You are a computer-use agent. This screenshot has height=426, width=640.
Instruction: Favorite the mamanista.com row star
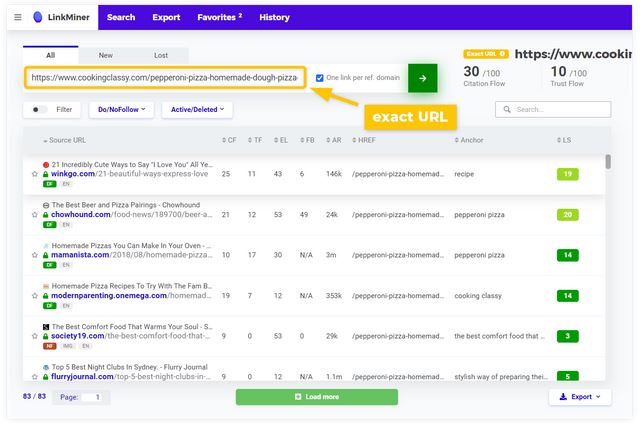(35, 255)
